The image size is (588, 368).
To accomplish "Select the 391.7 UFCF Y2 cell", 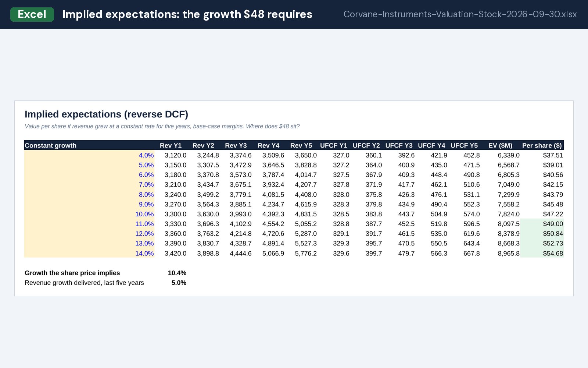I will click(374, 234).
